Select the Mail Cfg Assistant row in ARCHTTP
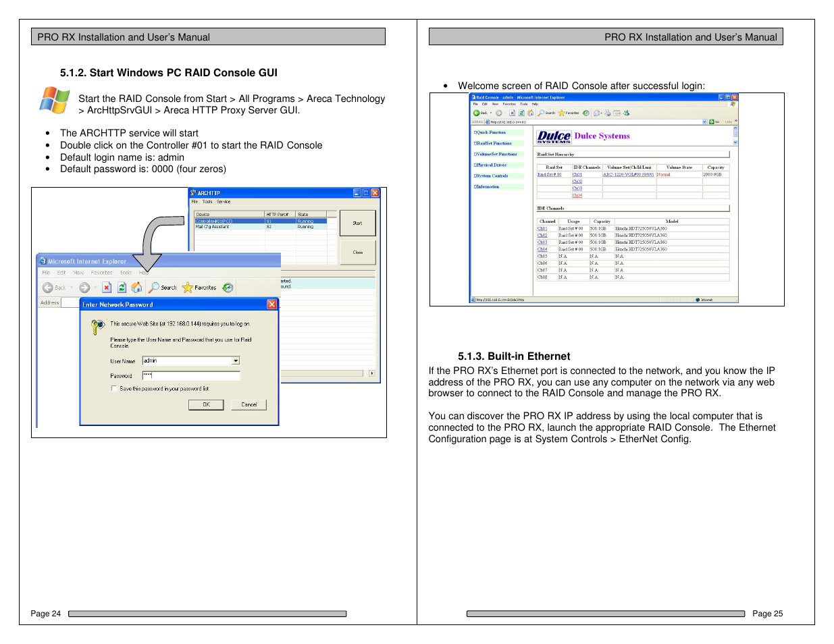The width and height of the screenshot is (834, 644). coord(261,227)
